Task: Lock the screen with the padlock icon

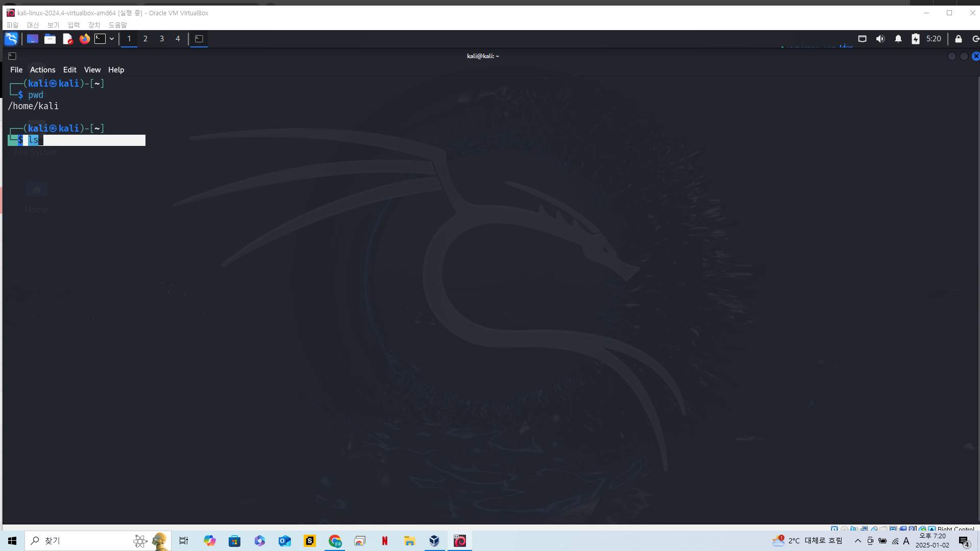Action: [x=959, y=39]
